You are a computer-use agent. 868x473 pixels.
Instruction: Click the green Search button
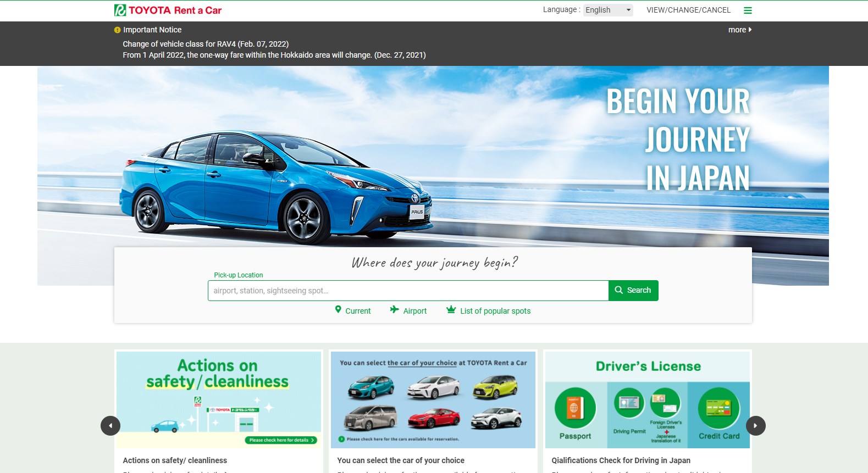633,291
